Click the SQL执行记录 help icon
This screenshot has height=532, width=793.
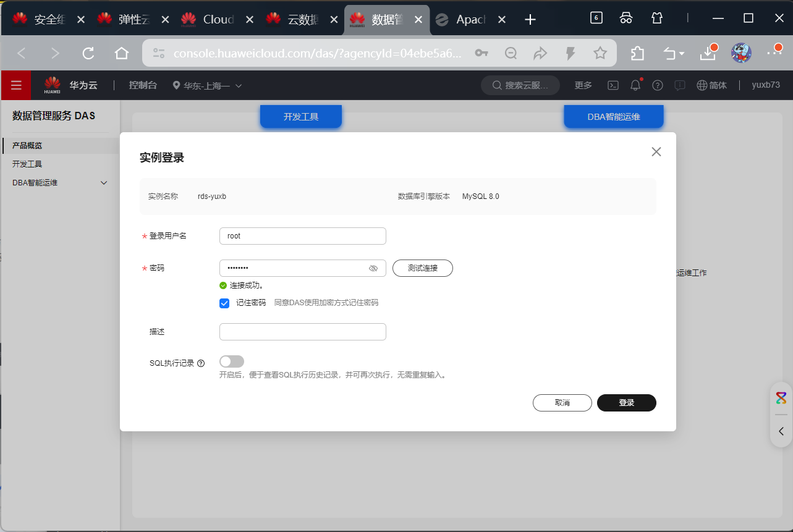click(x=201, y=363)
